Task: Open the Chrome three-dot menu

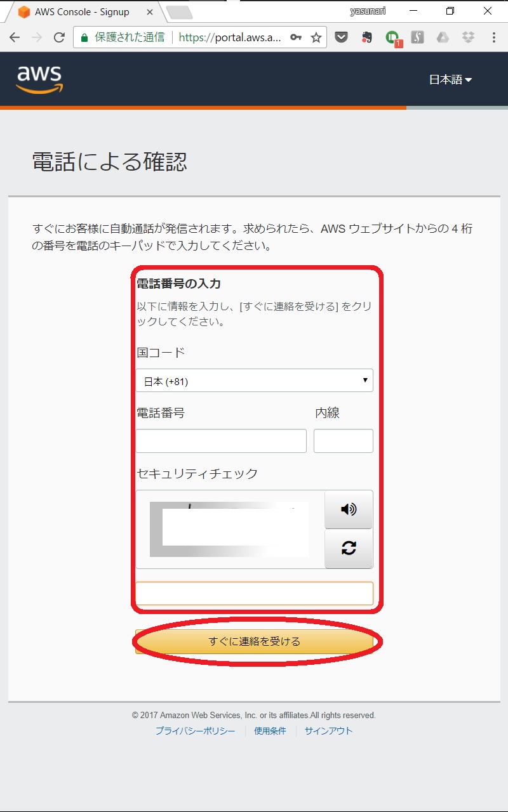Action: [x=493, y=37]
